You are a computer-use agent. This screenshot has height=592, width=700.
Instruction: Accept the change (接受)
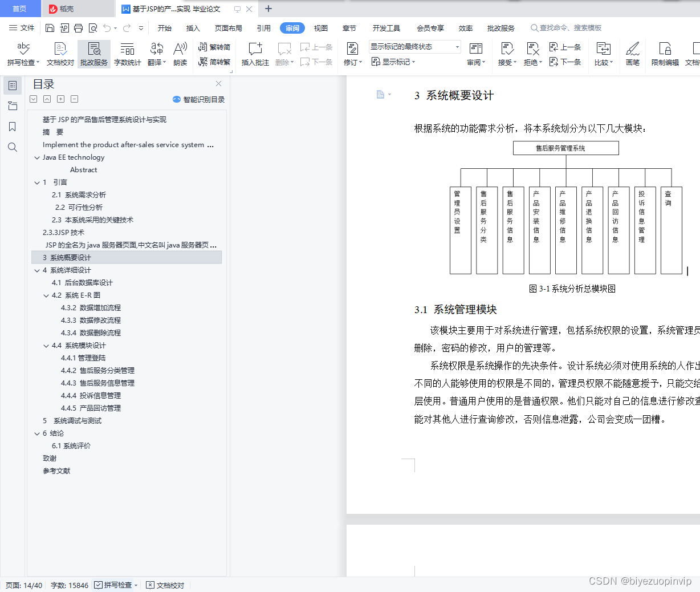(x=507, y=54)
